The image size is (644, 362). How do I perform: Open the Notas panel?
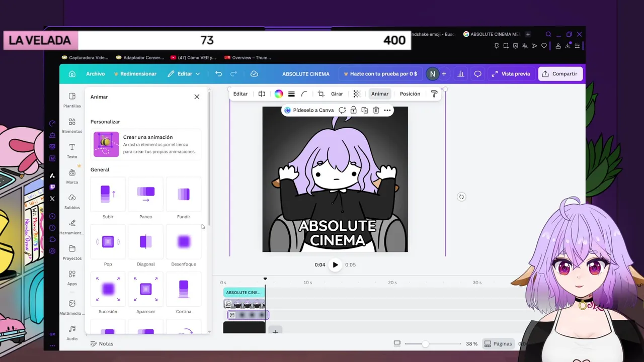[x=102, y=344]
